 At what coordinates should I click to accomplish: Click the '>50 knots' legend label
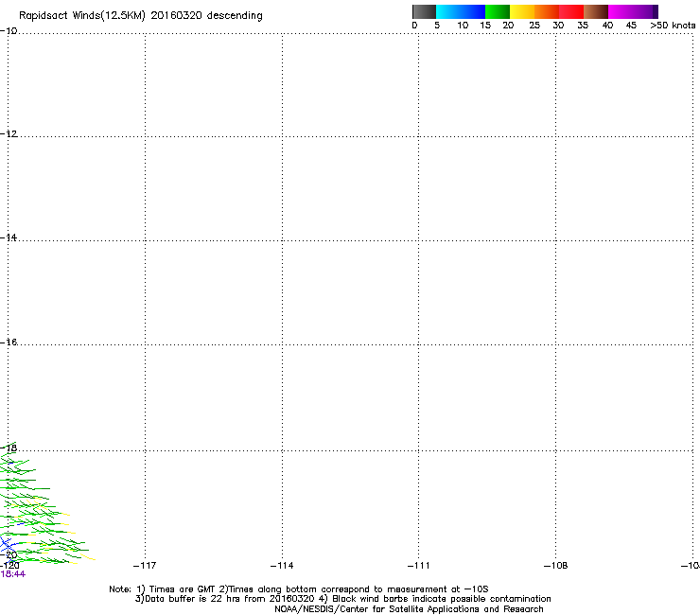(673, 26)
